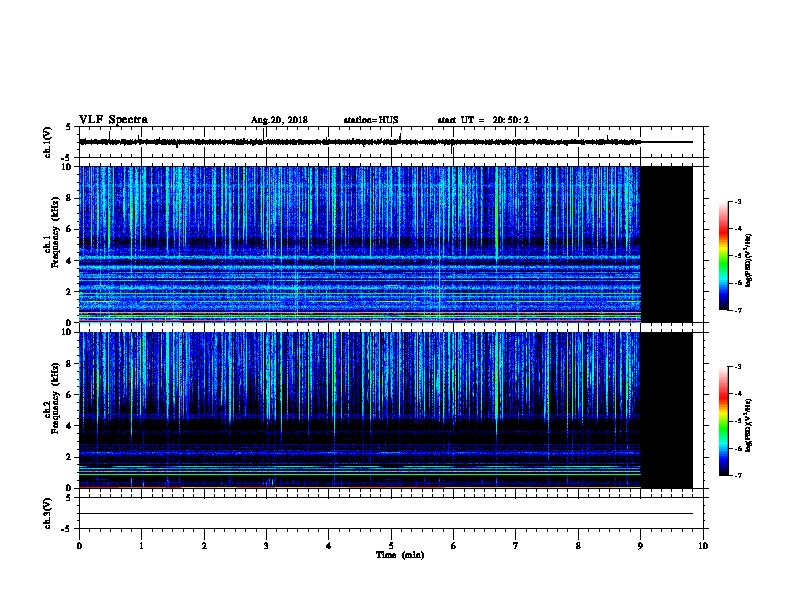The width and height of the screenshot is (792, 612).
Task: Click the time axis tick label "9"
Action: click(640, 545)
